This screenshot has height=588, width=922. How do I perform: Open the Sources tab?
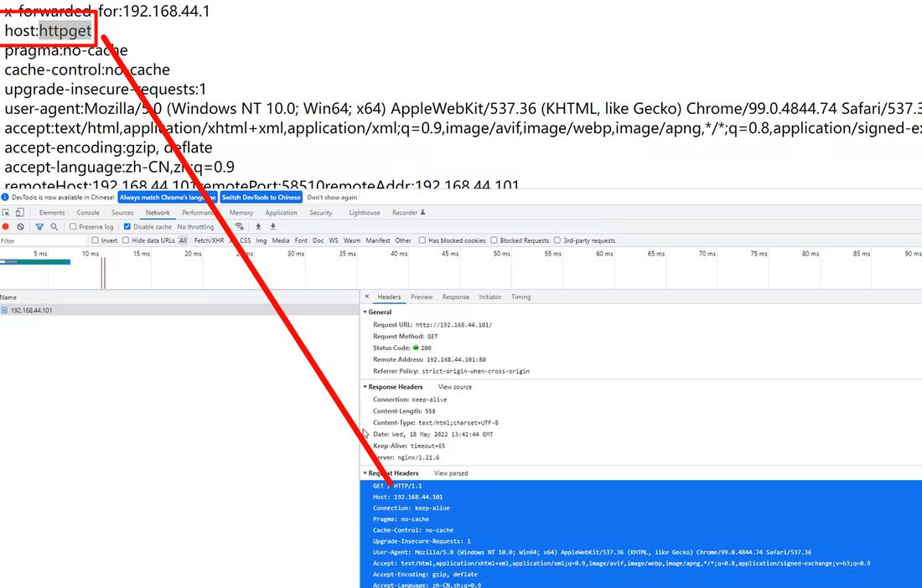pos(122,213)
